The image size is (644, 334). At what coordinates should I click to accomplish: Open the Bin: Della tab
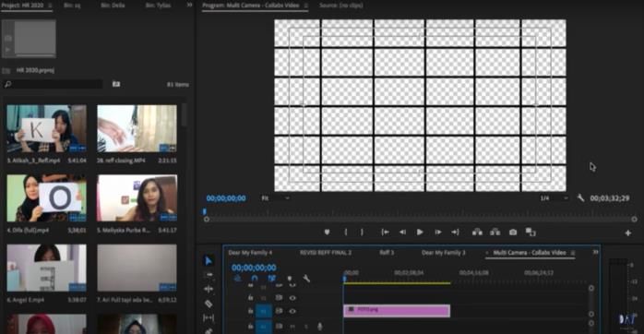tap(113, 6)
